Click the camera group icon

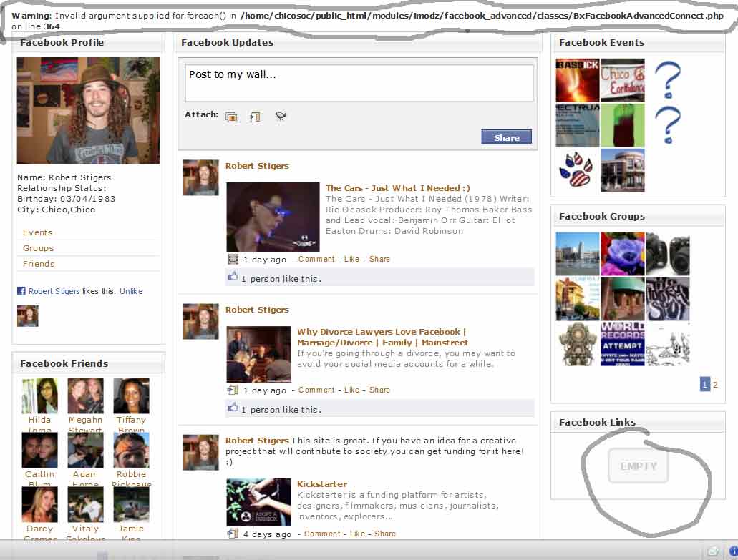667,254
